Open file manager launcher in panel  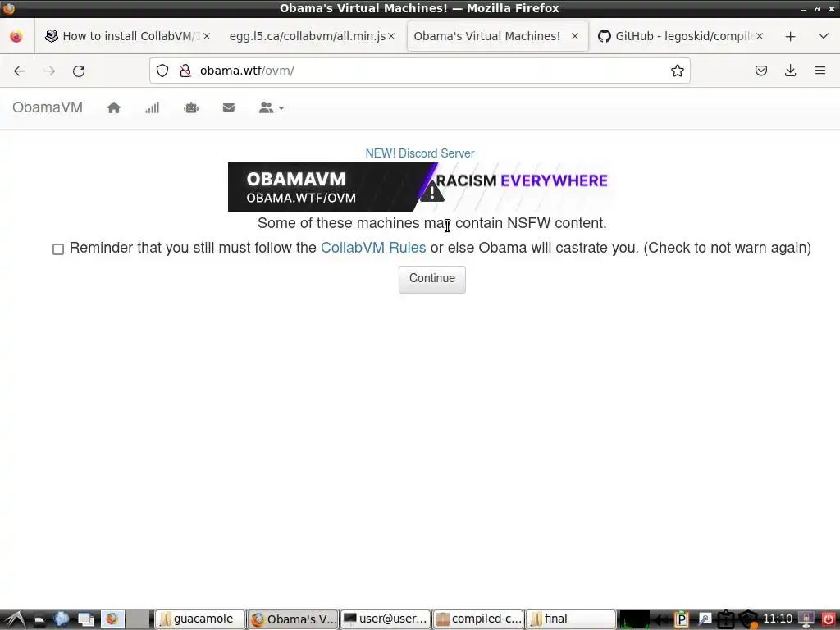pos(39,620)
